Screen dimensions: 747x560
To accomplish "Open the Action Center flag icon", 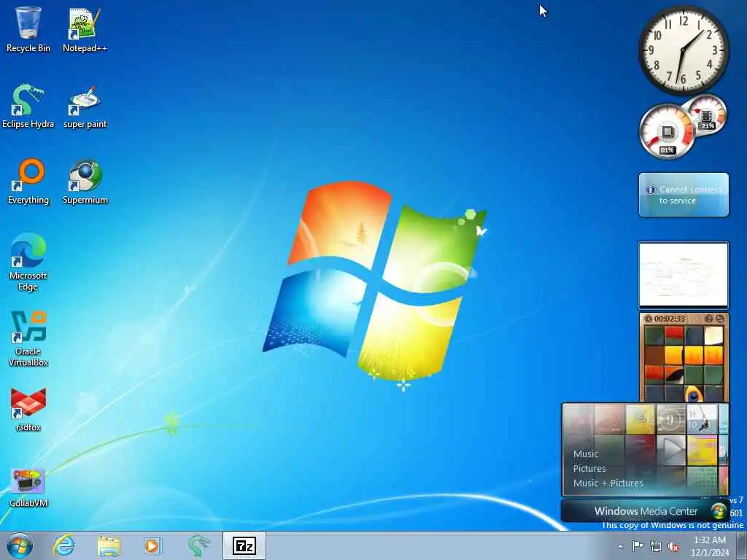I will pos(638,546).
